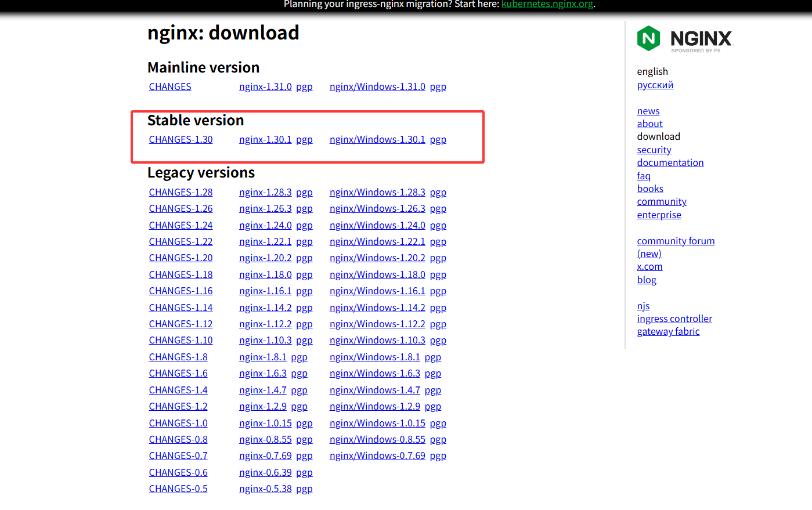Open pgp signature for nginx/Windows-1.26.3
Viewport: 812px width, 510px height.
(x=438, y=209)
